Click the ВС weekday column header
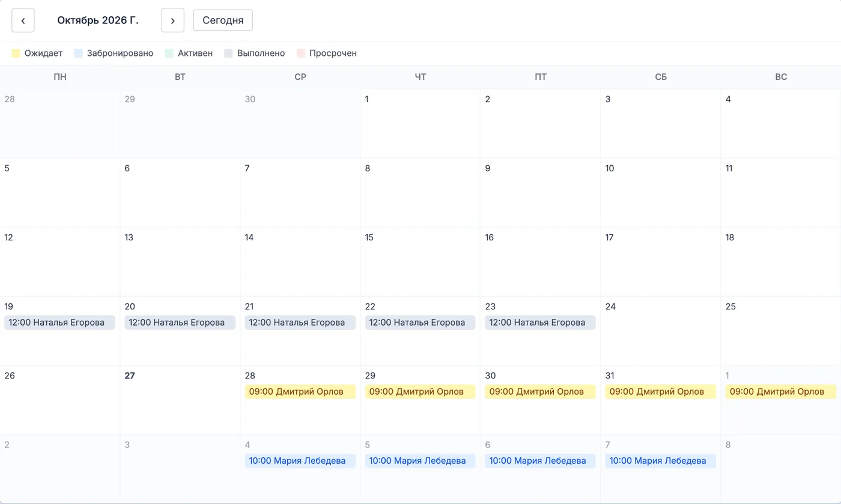Screen dimensions: 841x504 pyautogui.click(x=781, y=77)
